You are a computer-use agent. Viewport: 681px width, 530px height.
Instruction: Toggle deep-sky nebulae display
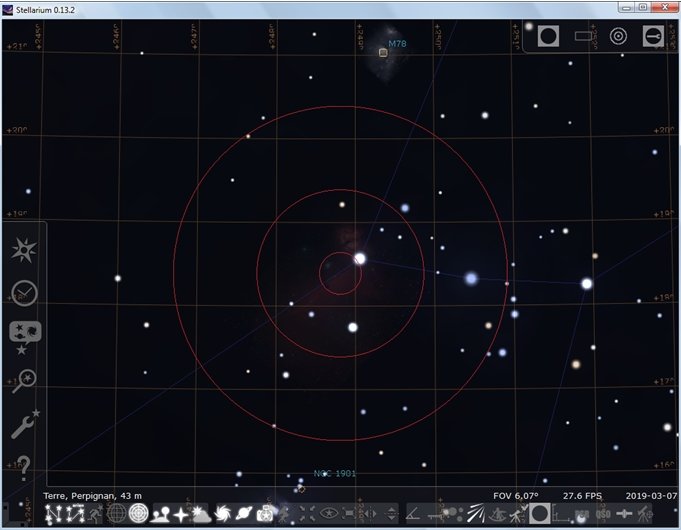222,514
